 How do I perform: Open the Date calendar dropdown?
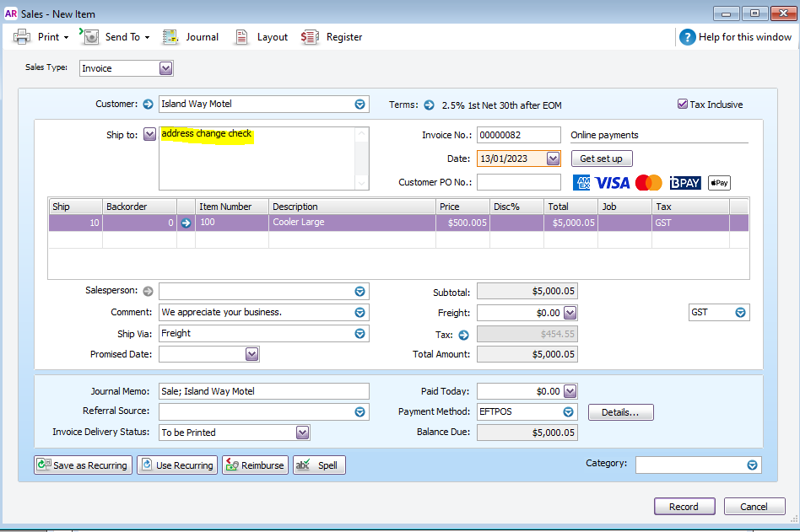point(553,159)
